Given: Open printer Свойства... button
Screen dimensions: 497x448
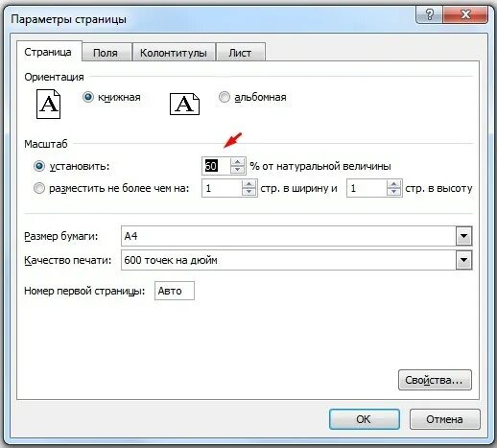Looking at the screenshot, I should (435, 380).
